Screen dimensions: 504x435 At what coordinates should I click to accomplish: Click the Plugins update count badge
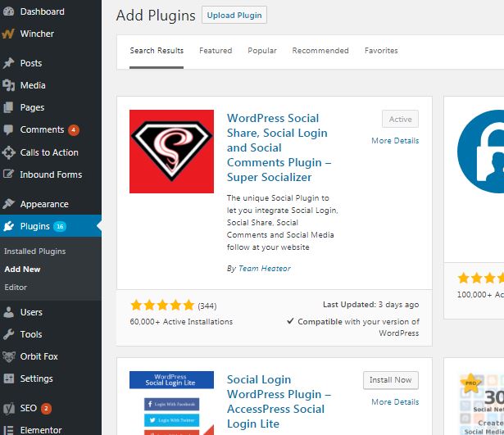(x=60, y=226)
